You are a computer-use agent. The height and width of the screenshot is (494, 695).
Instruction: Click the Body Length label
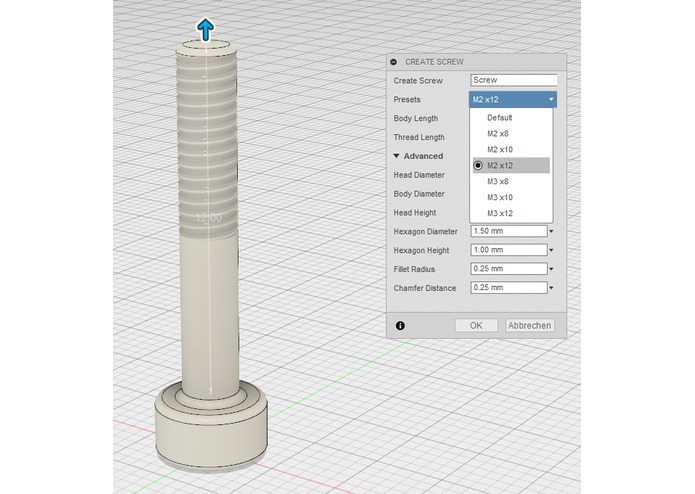pos(416,119)
